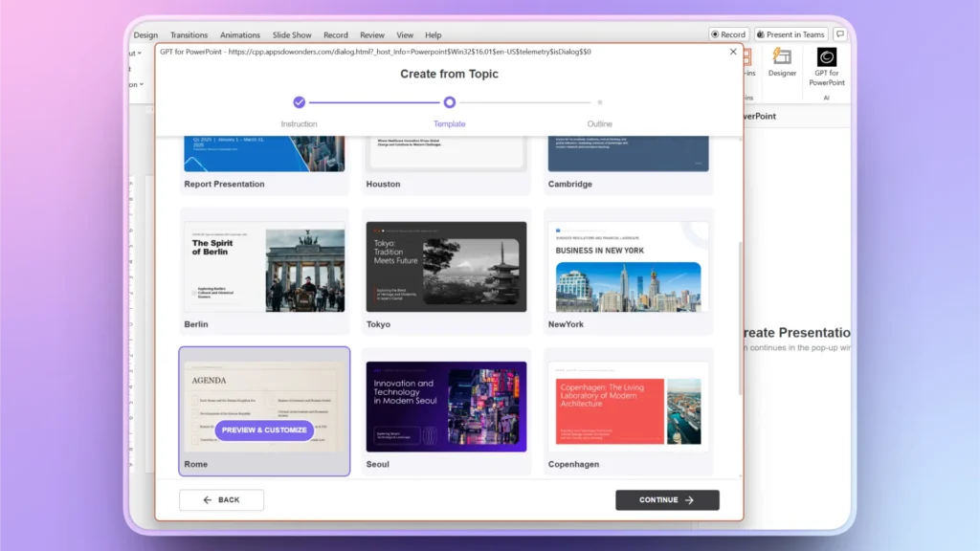Select the Outline step dot
Screen dimensions: 980x551
click(600, 101)
